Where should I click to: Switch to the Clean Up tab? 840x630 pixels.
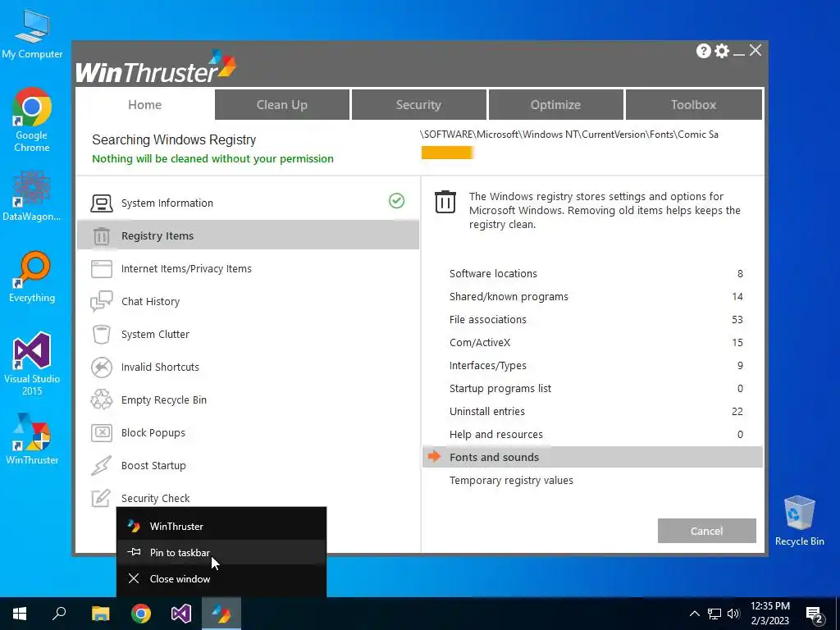[x=282, y=104]
